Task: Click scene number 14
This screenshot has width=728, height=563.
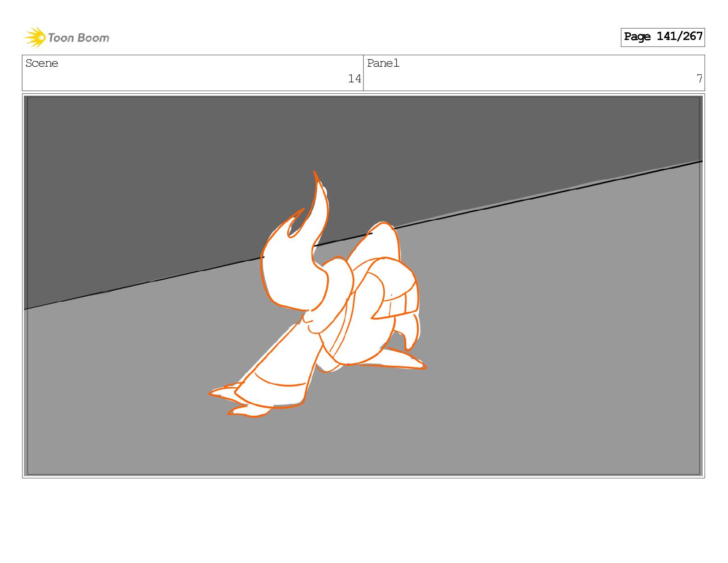Action: tap(354, 79)
